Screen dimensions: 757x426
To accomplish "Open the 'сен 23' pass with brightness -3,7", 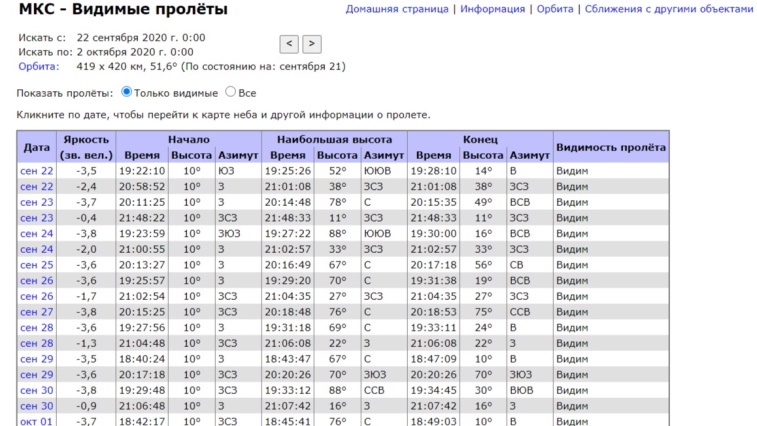I will pyautogui.click(x=37, y=202).
